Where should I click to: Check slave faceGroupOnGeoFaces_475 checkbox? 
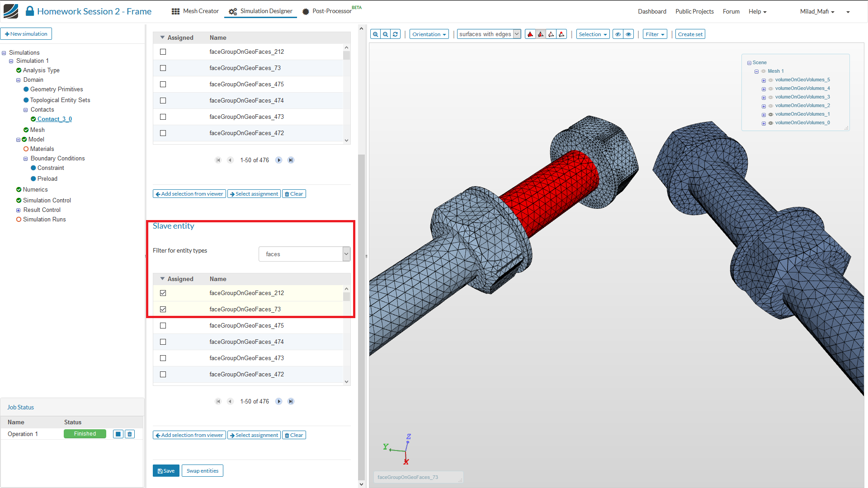tap(163, 326)
